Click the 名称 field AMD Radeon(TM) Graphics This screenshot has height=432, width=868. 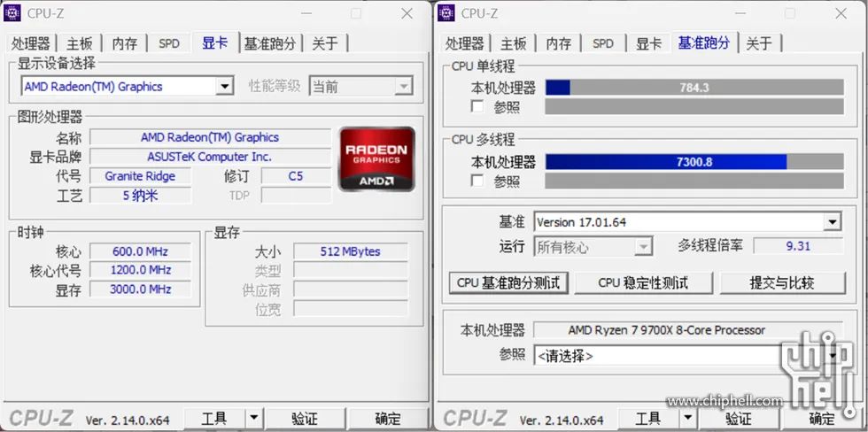pos(210,137)
